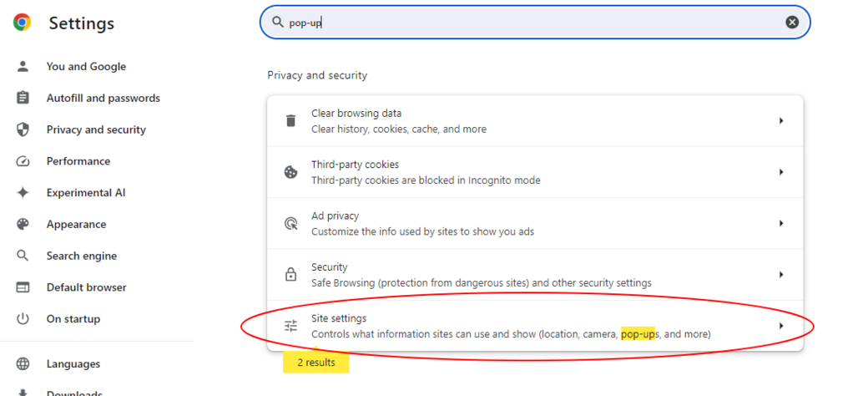Go to Default browser section
This screenshot has height=396, width=868.
pos(86,287)
